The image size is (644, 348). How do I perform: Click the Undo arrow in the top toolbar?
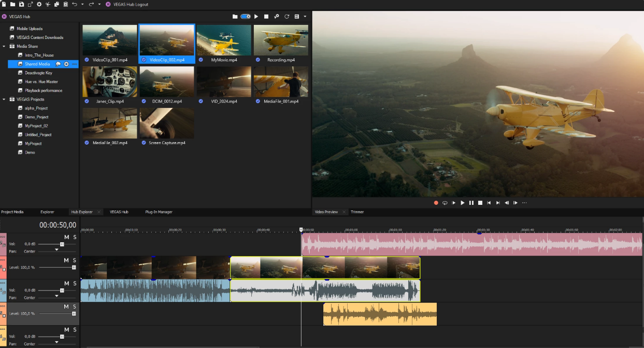[74, 4]
